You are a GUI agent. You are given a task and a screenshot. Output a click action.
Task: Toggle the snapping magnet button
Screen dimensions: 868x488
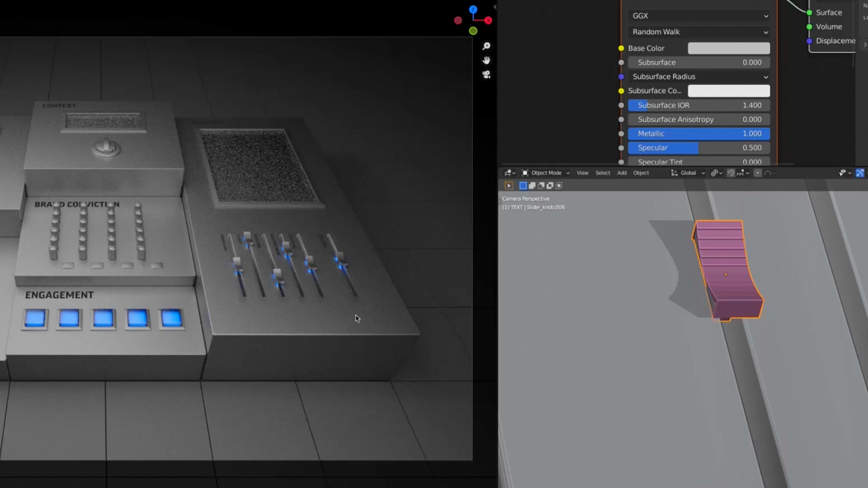pyautogui.click(x=731, y=173)
